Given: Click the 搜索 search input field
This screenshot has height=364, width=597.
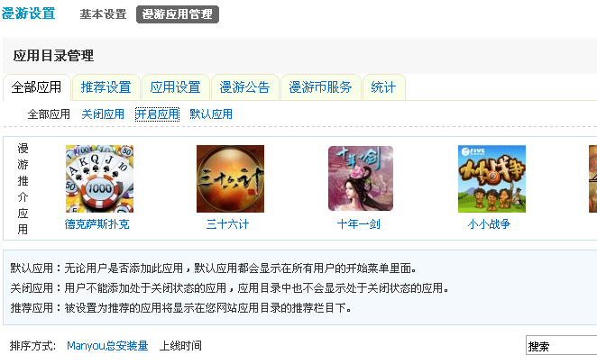Looking at the screenshot, I should click(561, 345).
